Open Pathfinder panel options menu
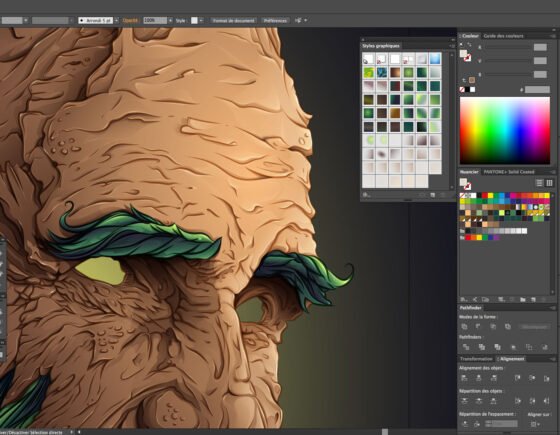This screenshot has height=435, width=560. [553, 308]
